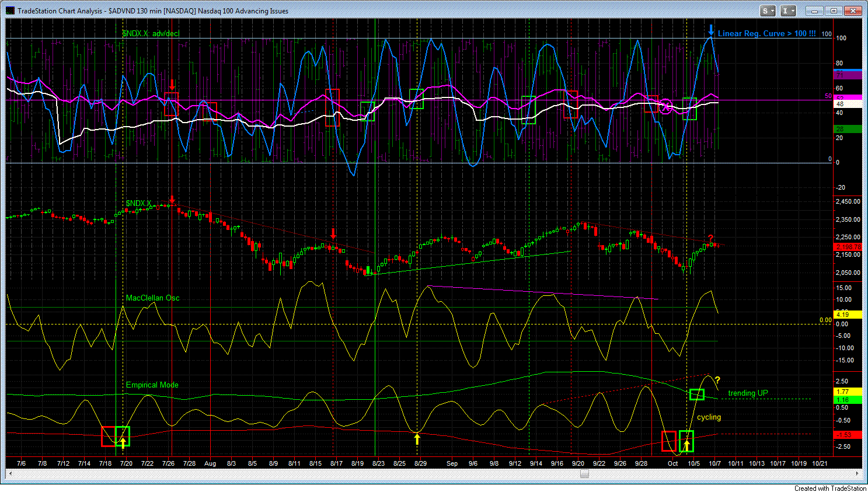Click the "7/6" date label
This screenshot has width=868, height=492.
tap(22, 464)
